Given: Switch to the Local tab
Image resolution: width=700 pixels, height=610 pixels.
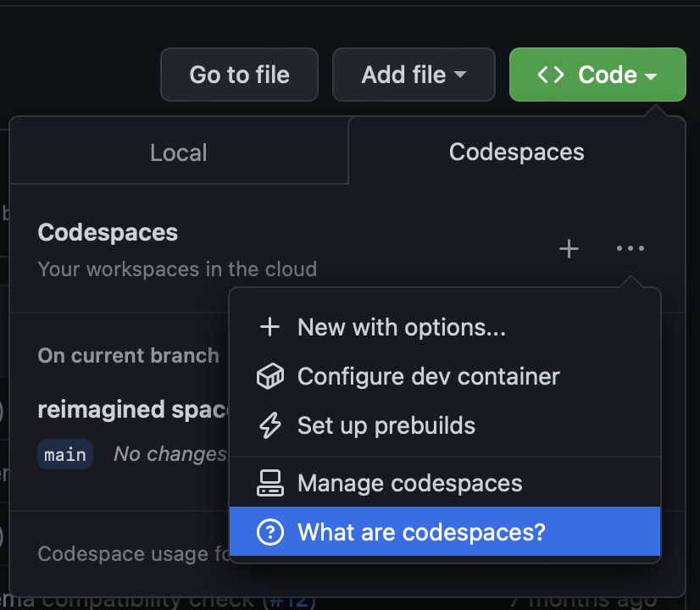Looking at the screenshot, I should point(179,152).
